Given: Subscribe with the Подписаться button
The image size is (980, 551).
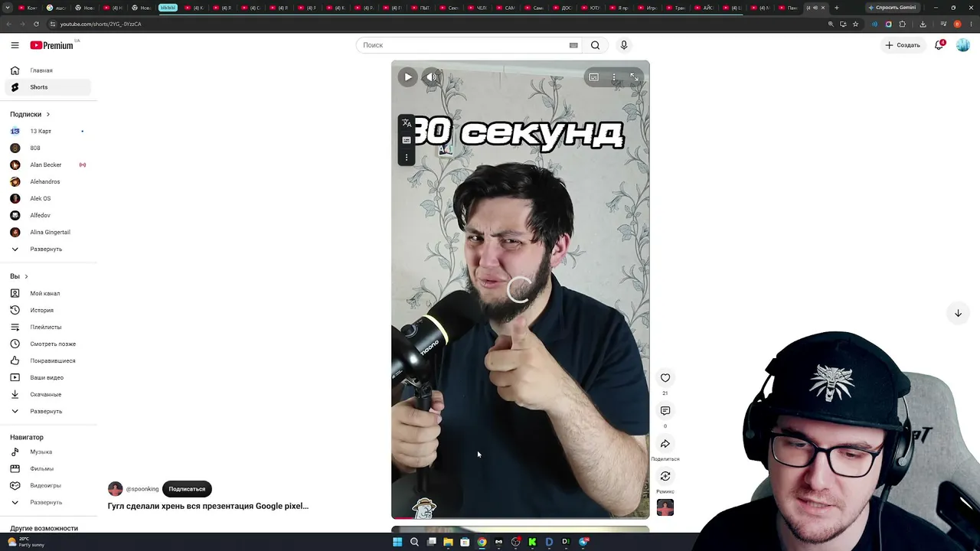Looking at the screenshot, I should click(x=187, y=489).
